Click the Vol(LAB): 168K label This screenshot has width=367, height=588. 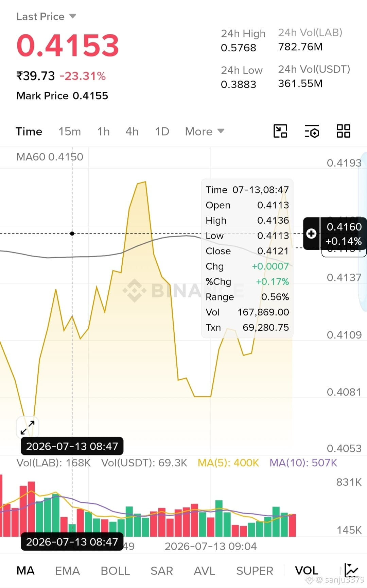pos(54,463)
